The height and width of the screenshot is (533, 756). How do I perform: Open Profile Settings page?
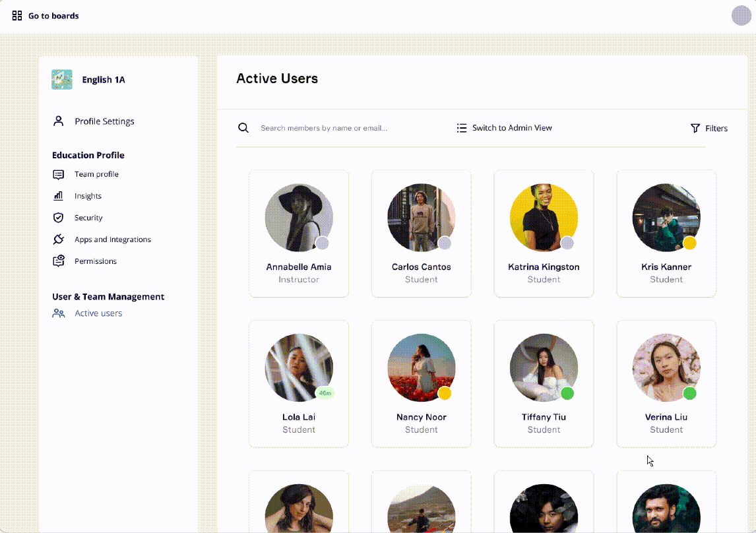[104, 121]
